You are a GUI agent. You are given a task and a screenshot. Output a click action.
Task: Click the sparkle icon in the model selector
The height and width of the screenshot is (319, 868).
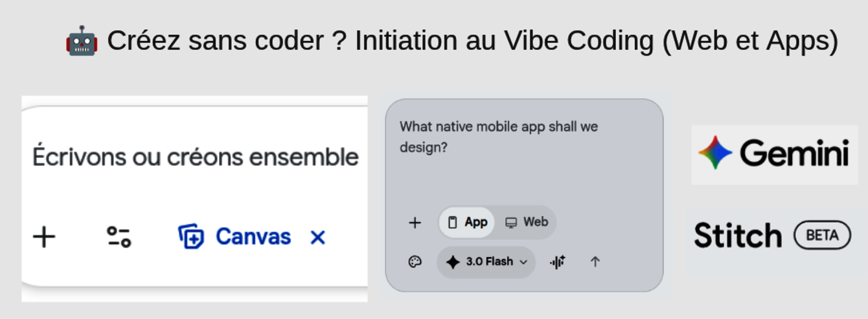[x=453, y=262]
